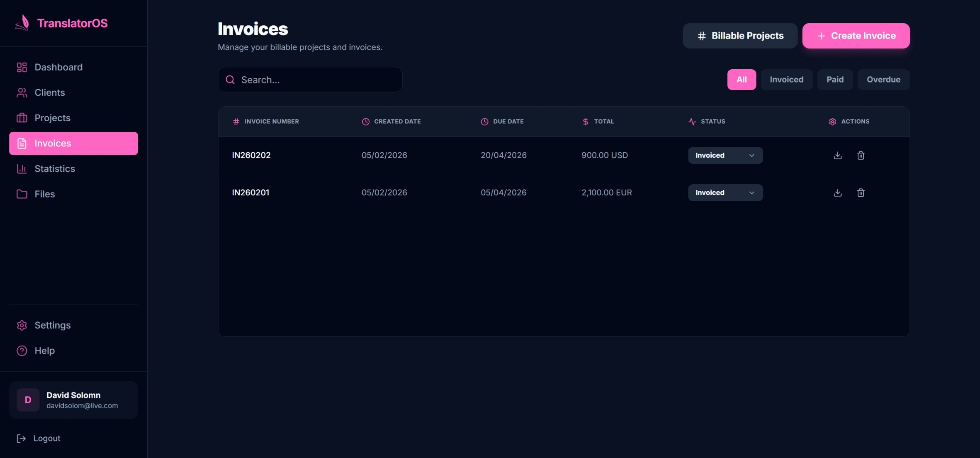
Task: Toggle the Invoiced filter
Action: click(x=786, y=79)
